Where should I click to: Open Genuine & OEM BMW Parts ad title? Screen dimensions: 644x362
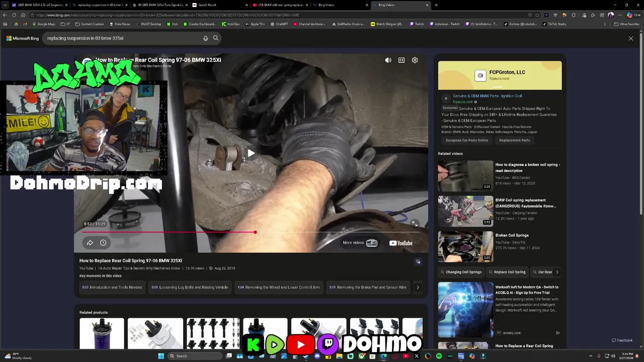pyautogui.click(x=487, y=96)
